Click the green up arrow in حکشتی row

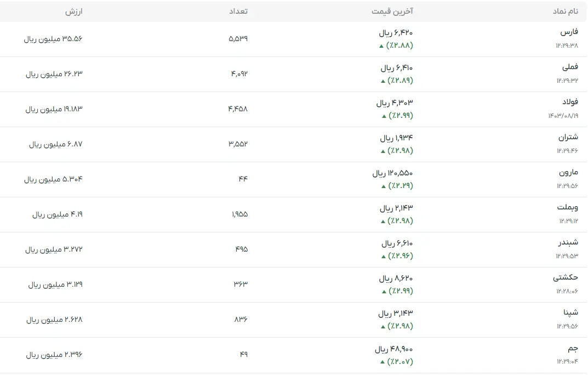[x=384, y=292]
